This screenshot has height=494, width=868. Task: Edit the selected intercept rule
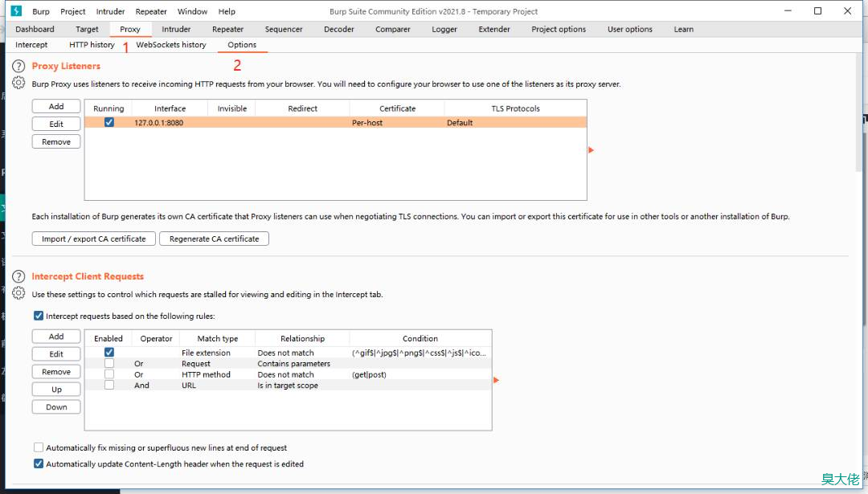[56, 354]
